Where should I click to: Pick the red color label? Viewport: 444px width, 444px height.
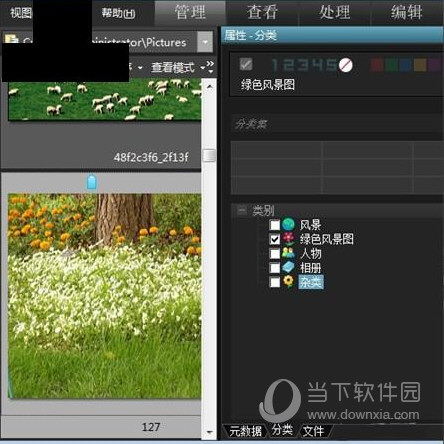click(x=377, y=65)
